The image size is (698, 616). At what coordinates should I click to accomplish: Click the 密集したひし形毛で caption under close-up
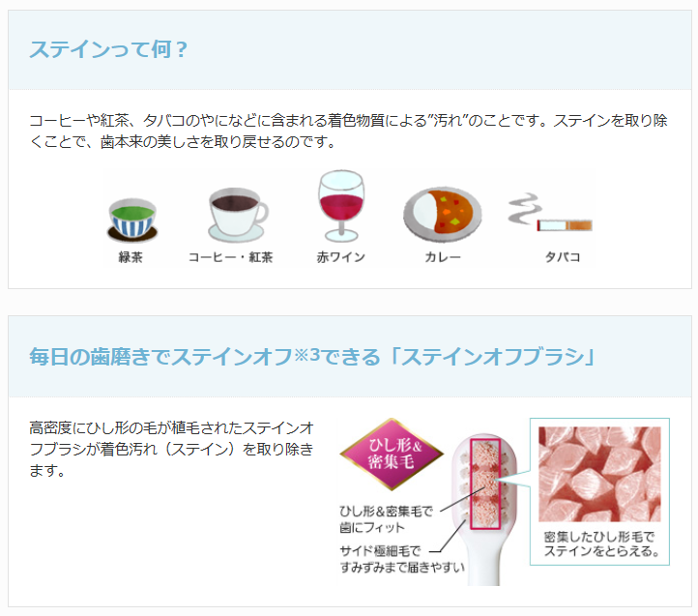[598, 537]
